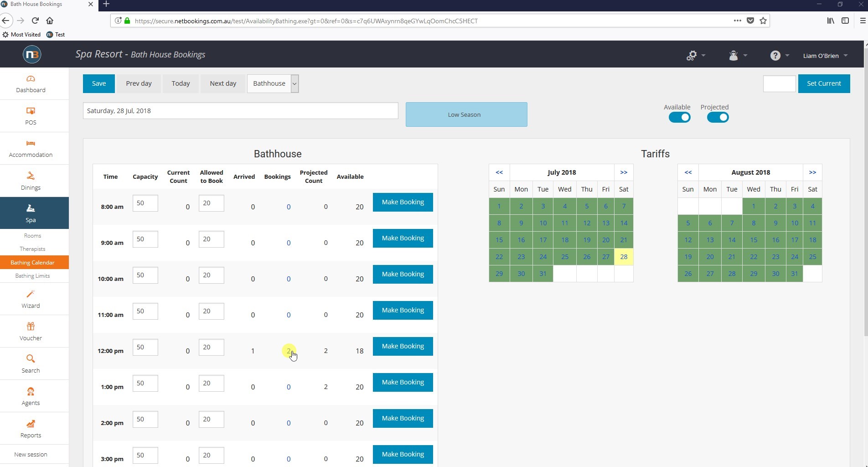868x467 pixels.
Task: Open the POS sidebar icon
Action: (31, 111)
